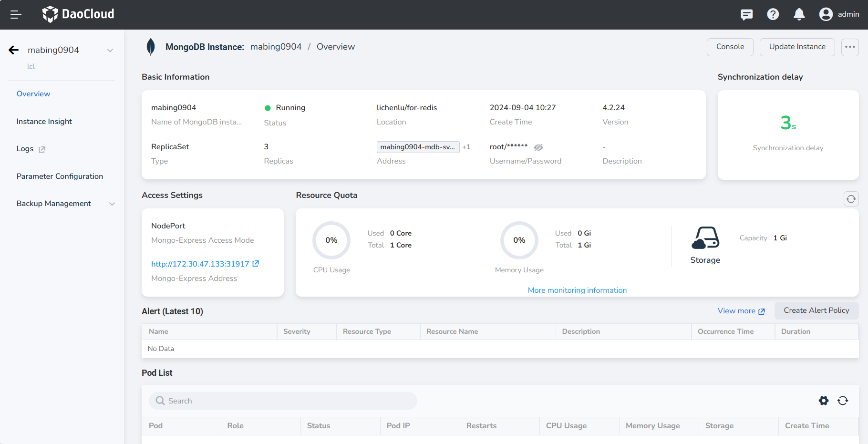868x444 pixels.
Task: Expand the Backup Management submenu
Action: pos(112,204)
